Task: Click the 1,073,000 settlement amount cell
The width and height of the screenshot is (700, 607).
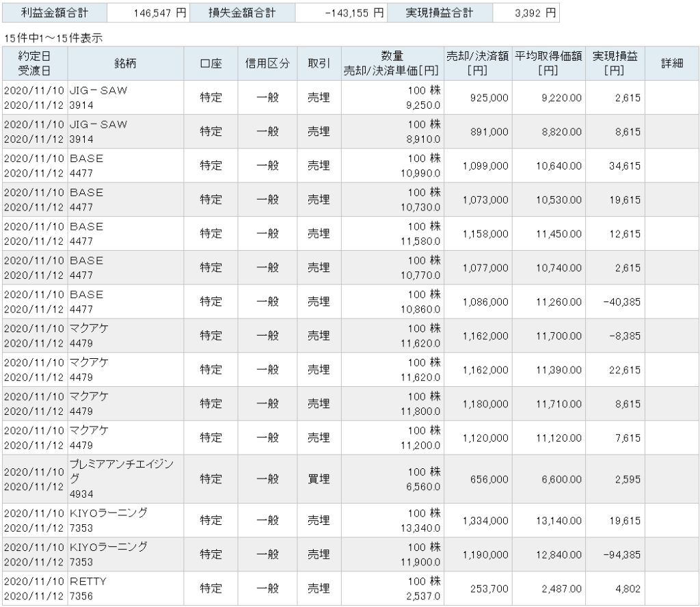Action: 478,200
